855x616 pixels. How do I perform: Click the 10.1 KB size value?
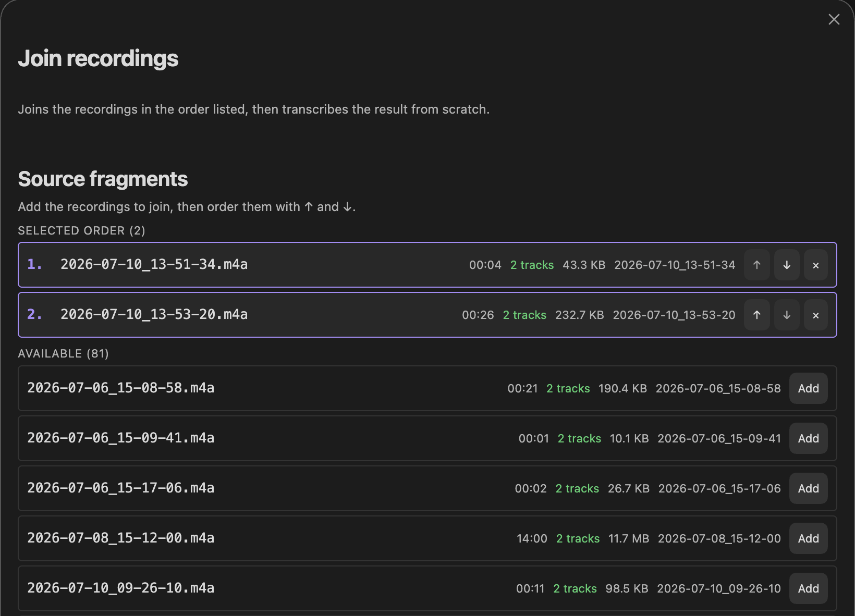[x=629, y=438]
